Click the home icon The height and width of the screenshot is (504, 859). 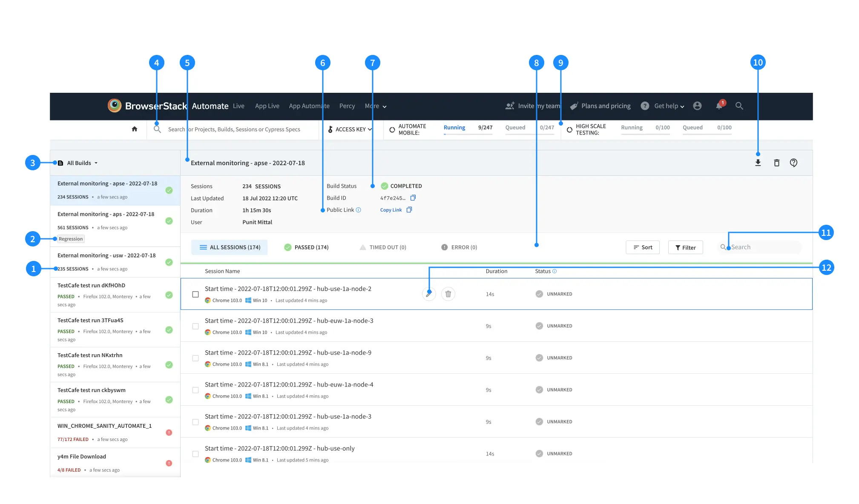[135, 129]
